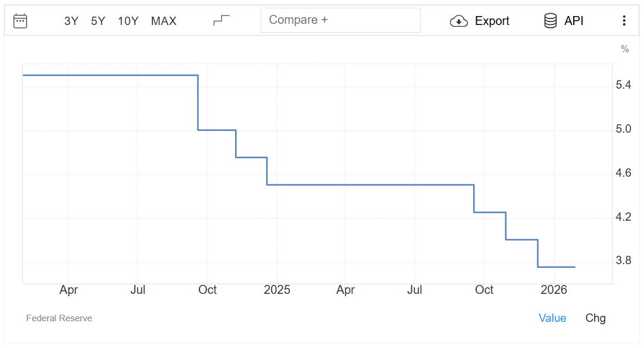Click the 4.5% flat line segment
Image resolution: width=644 pixels, height=348 pixels.
(369, 185)
